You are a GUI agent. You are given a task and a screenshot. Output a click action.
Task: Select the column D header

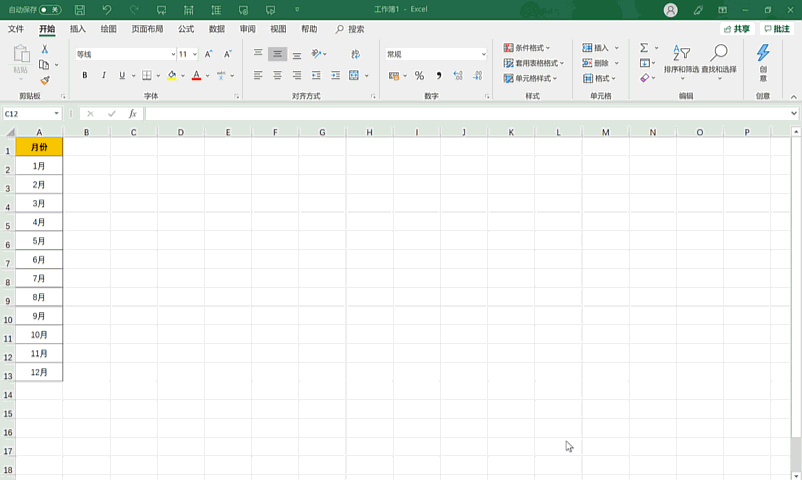(x=181, y=132)
